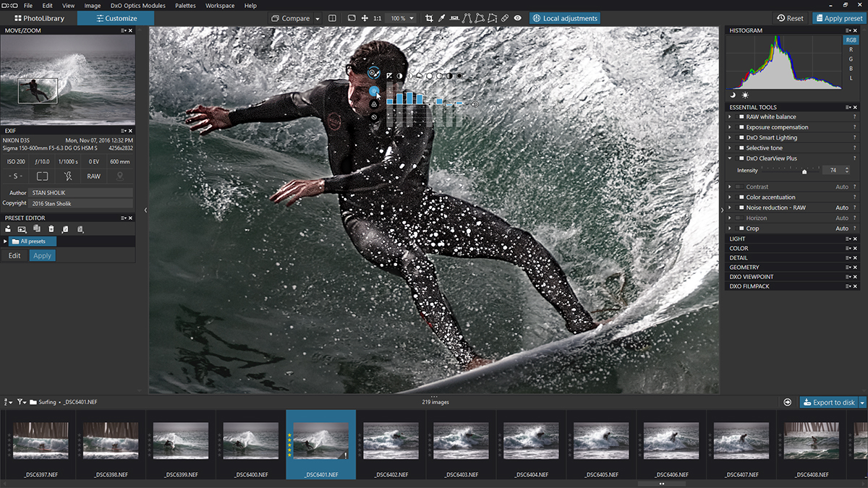868x488 pixels.
Task: Click the Export to disk button
Action: coord(828,402)
